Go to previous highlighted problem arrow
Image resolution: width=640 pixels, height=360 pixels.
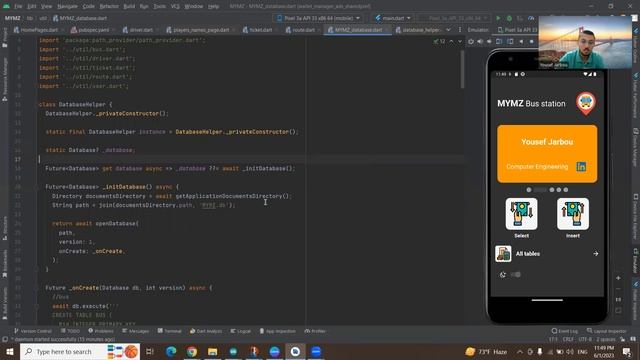point(451,41)
